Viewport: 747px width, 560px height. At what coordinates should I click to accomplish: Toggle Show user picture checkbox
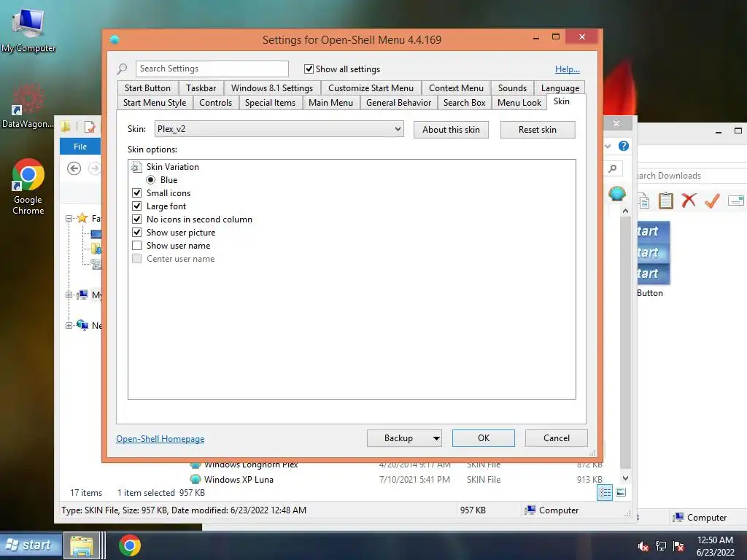point(136,233)
